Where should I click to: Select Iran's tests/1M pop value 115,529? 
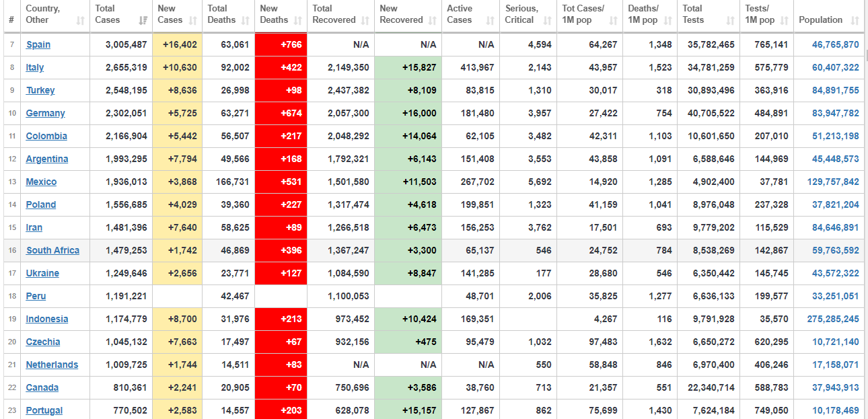tap(766, 227)
